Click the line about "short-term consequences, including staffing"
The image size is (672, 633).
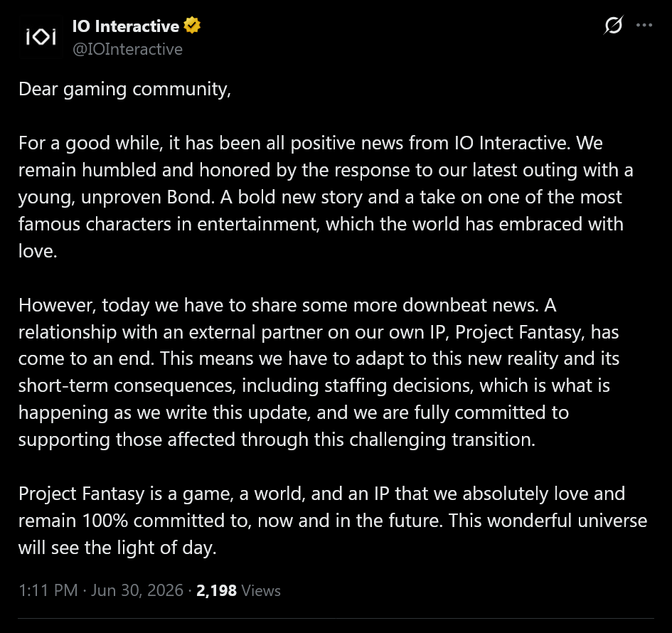pyautogui.click(x=314, y=385)
